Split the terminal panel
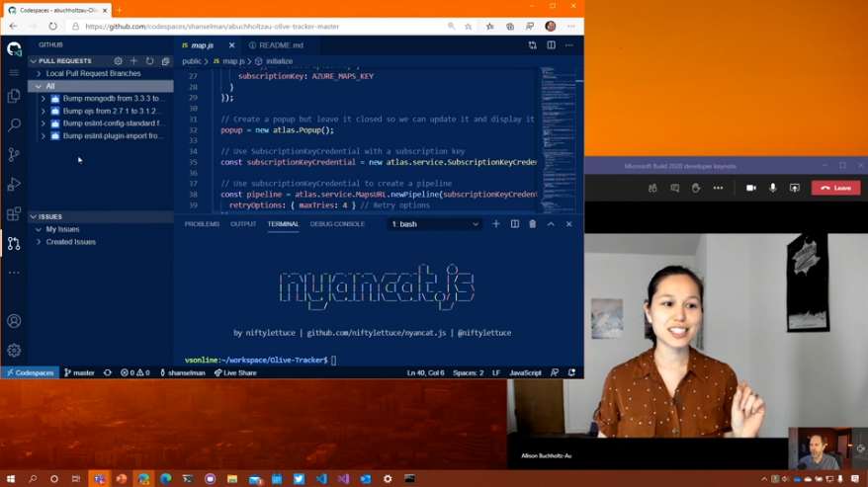Screen dimensions: 868x487 pos(515,224)
